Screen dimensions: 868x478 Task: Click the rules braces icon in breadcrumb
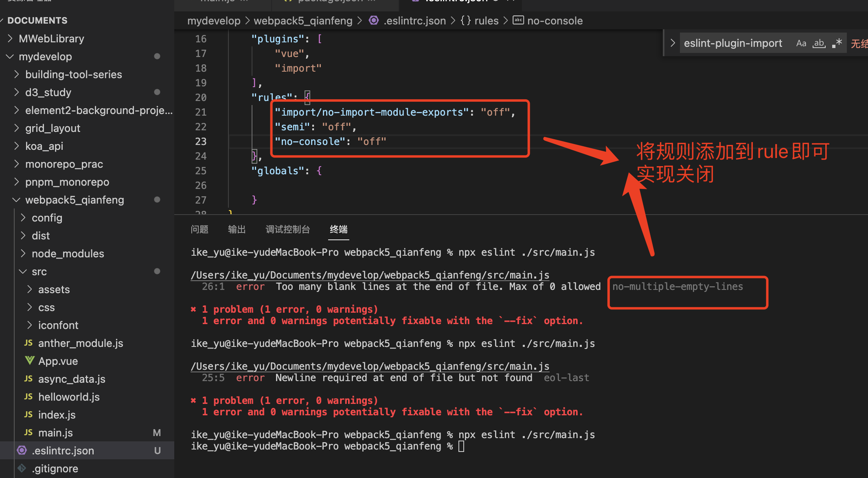[465, 21]
